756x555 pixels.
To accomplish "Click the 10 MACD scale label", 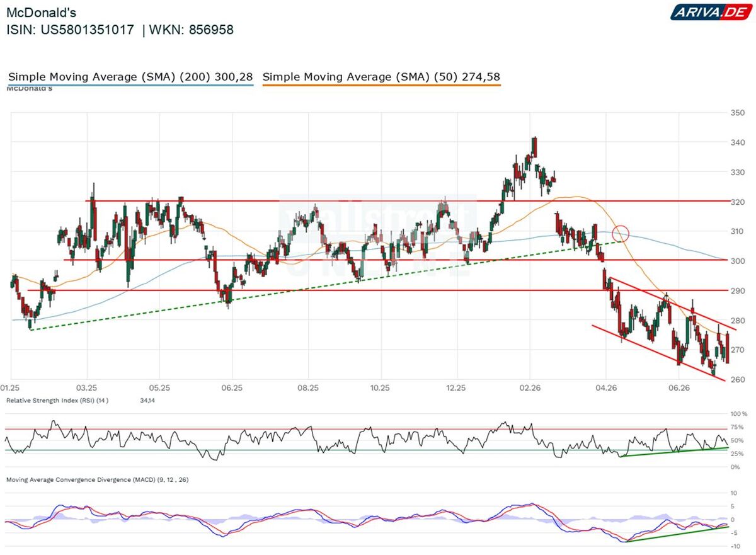I will click(x=734, y=493).
